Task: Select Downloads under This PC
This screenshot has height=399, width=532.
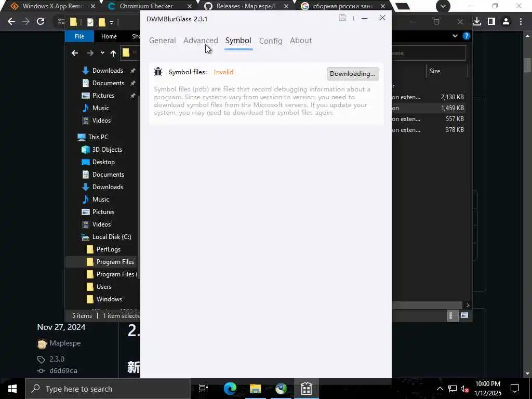Action: tap(108, 187)
